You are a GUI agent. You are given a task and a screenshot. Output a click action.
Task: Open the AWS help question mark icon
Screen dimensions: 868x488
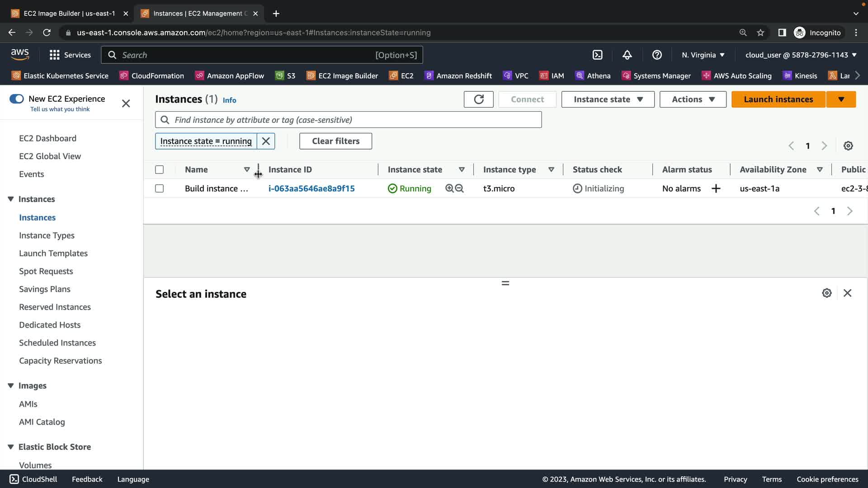657,55
